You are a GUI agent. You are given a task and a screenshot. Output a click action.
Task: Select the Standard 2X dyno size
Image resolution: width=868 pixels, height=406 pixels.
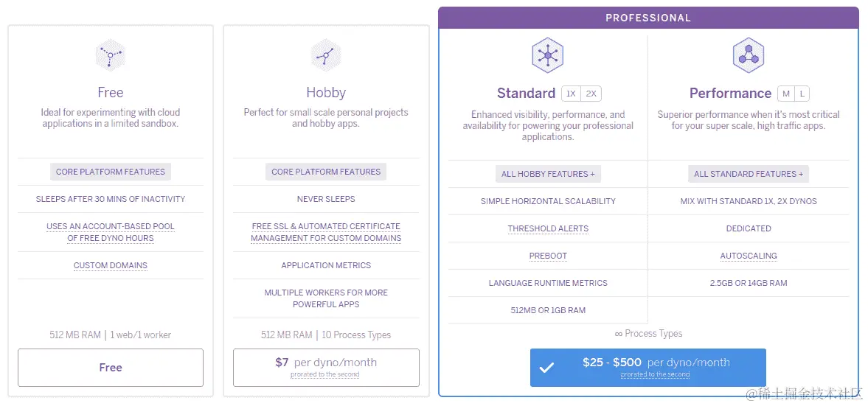click(x=591, y=94)
